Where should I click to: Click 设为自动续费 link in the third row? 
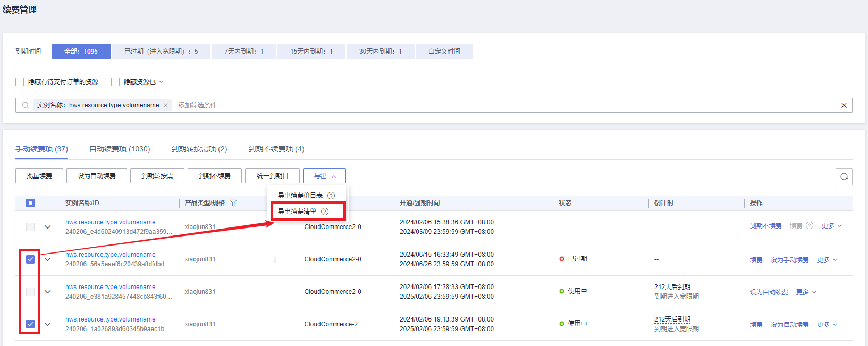tap(769, 292)
